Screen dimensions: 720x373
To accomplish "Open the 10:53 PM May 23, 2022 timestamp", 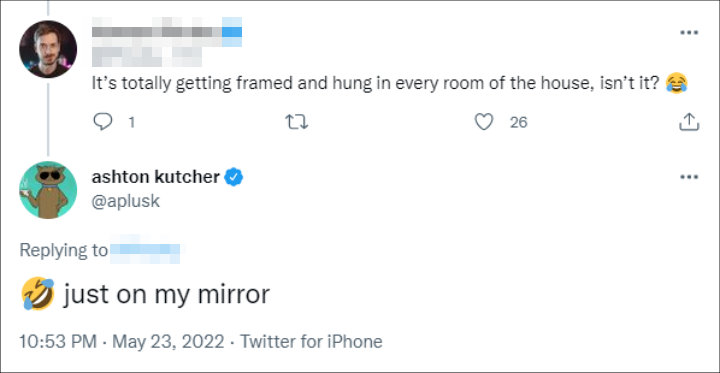I will pyautogui.click(x=122, y=342).
